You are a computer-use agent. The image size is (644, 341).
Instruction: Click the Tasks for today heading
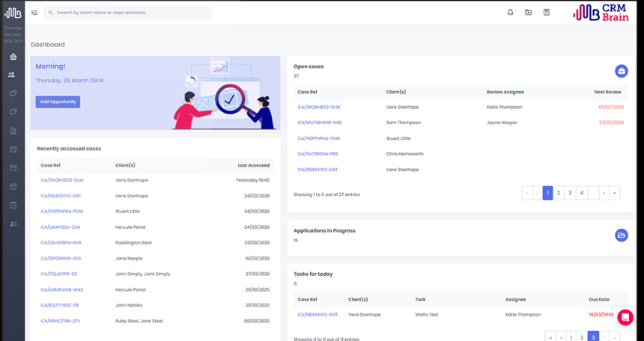313,274
